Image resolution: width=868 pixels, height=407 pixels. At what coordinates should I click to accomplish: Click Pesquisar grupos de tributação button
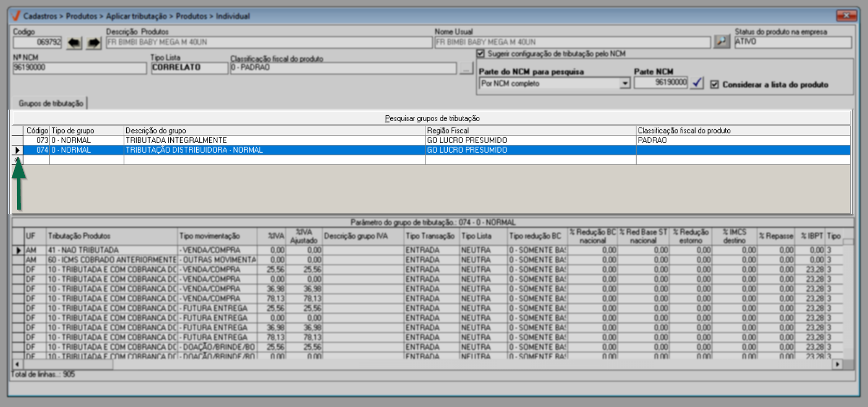click(432, 118)
